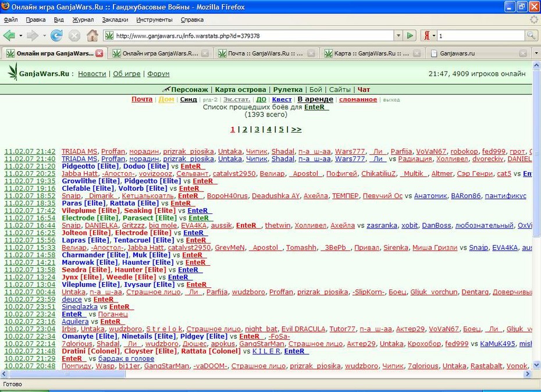Click the green Go arrow beside address bar

point(410,35)
